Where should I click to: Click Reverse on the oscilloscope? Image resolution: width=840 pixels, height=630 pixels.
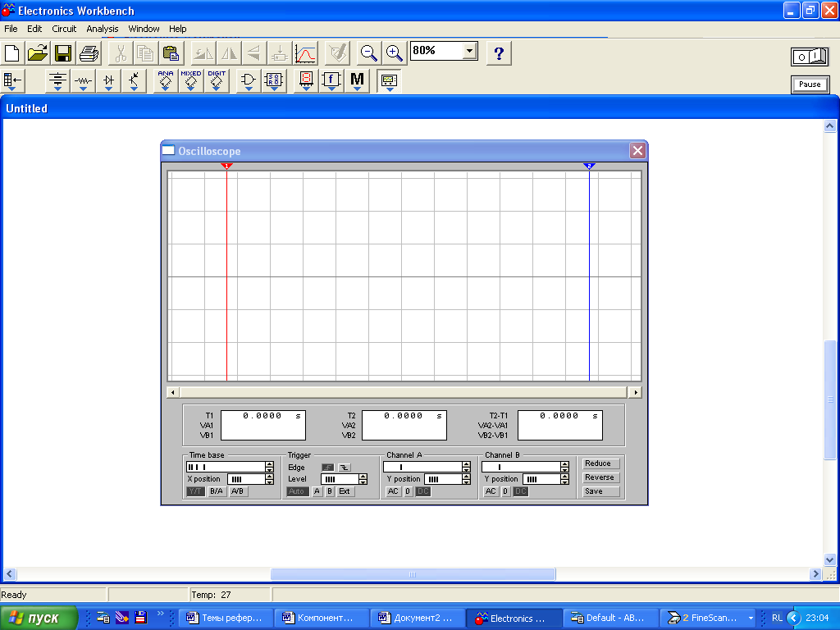600,477
